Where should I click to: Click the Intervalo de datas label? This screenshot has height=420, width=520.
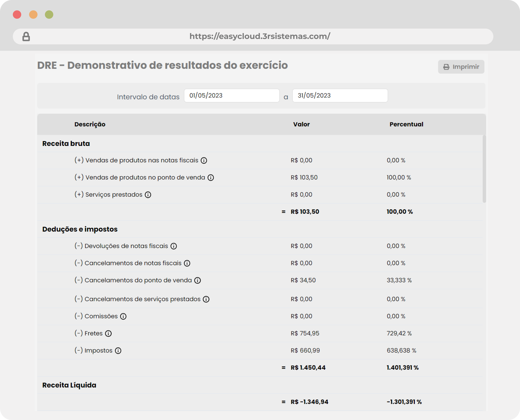click(x=148, y=97)
